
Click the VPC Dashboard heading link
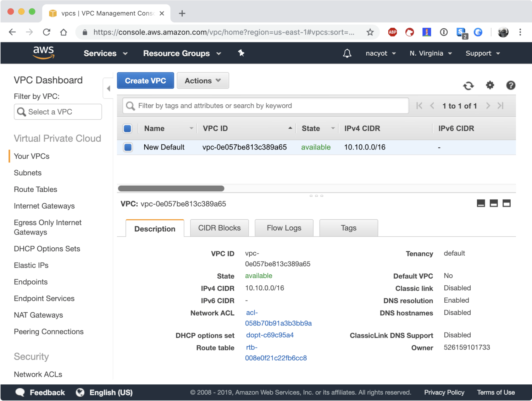48,80
